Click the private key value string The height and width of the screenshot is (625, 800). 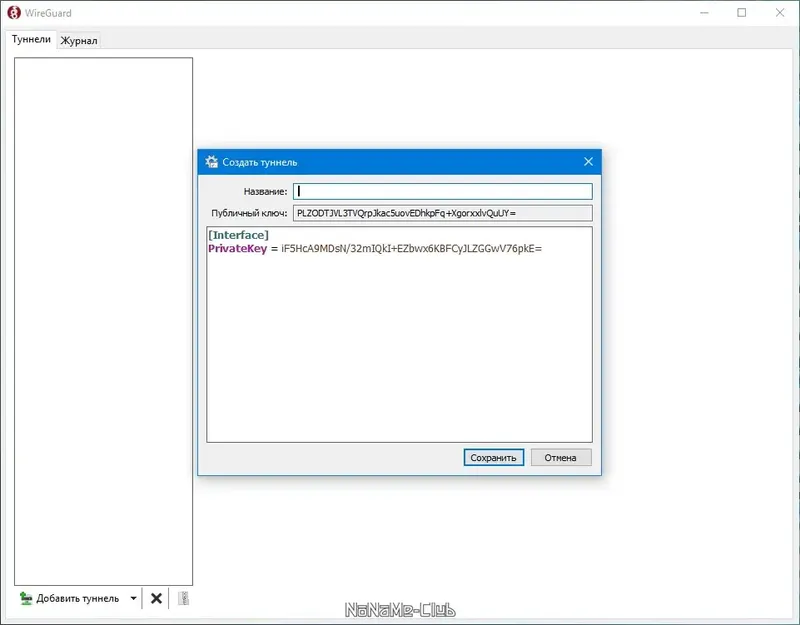pyautogui.click(x=411, y=248)
